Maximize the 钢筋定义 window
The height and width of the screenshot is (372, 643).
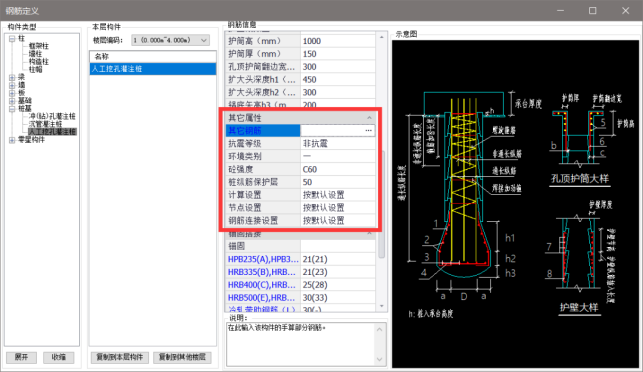[x=593, y=11]
